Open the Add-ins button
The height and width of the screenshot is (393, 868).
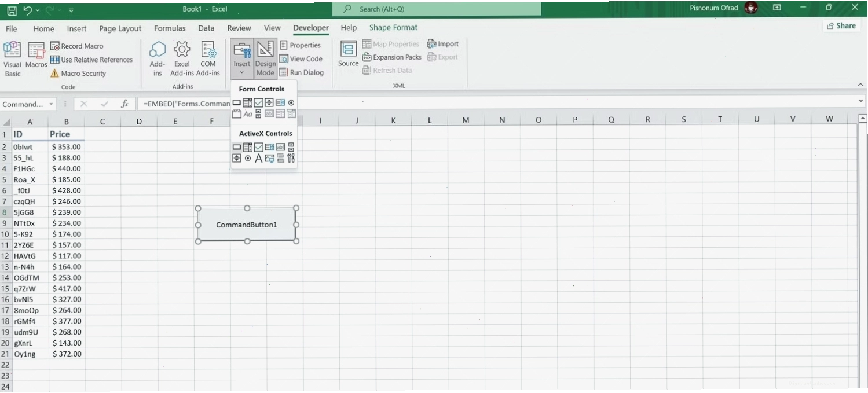(158, 59)
